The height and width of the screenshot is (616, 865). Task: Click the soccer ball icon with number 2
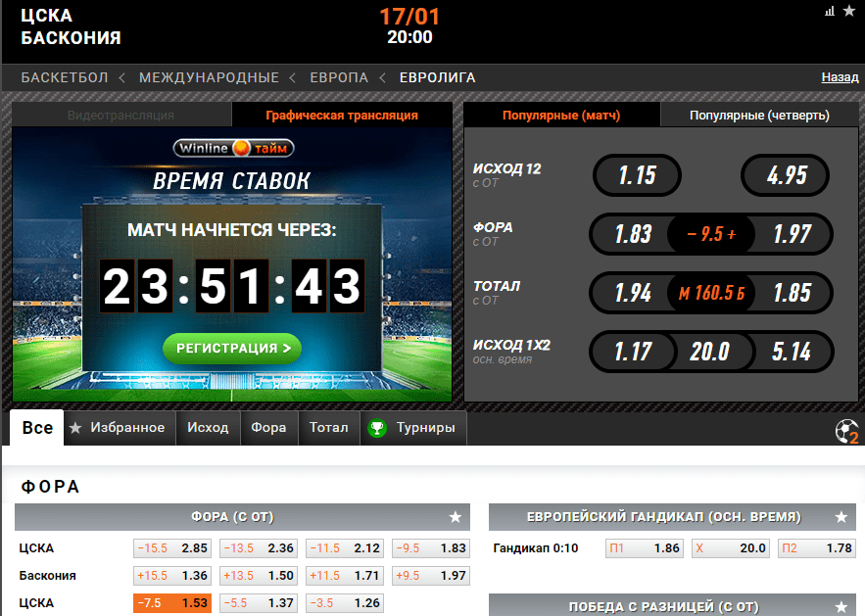(x=847, y=431)
